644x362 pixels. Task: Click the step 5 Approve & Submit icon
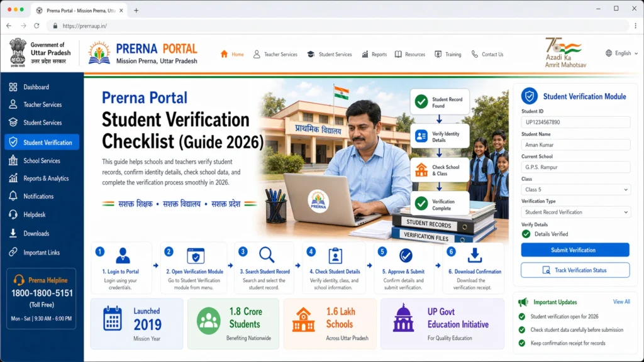pyautogui.click(x=406, y=256)
